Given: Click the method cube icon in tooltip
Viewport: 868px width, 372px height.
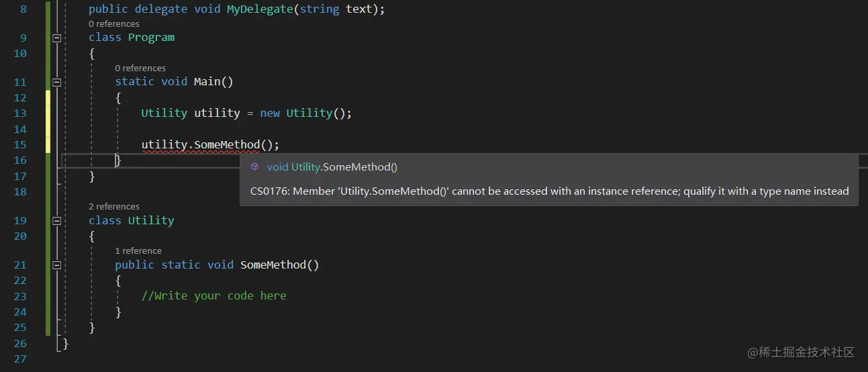Looking at the screenshot, I should [254, 167].
